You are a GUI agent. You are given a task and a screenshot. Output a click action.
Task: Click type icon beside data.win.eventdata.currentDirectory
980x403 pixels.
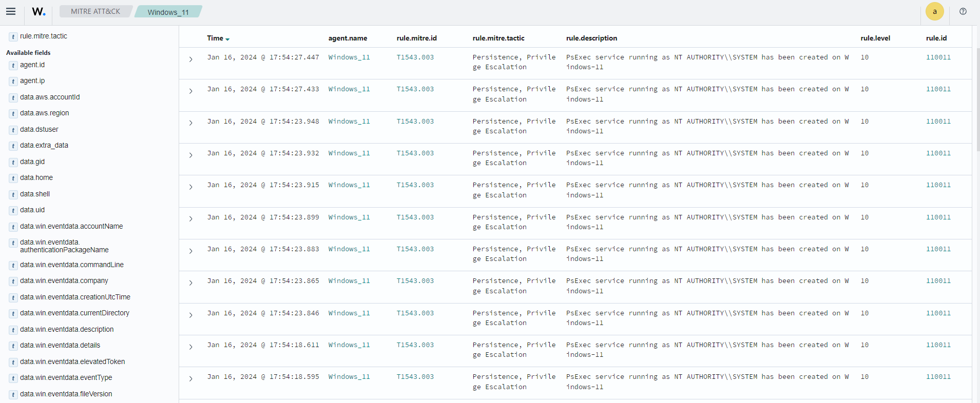click(x=13, y=313)
